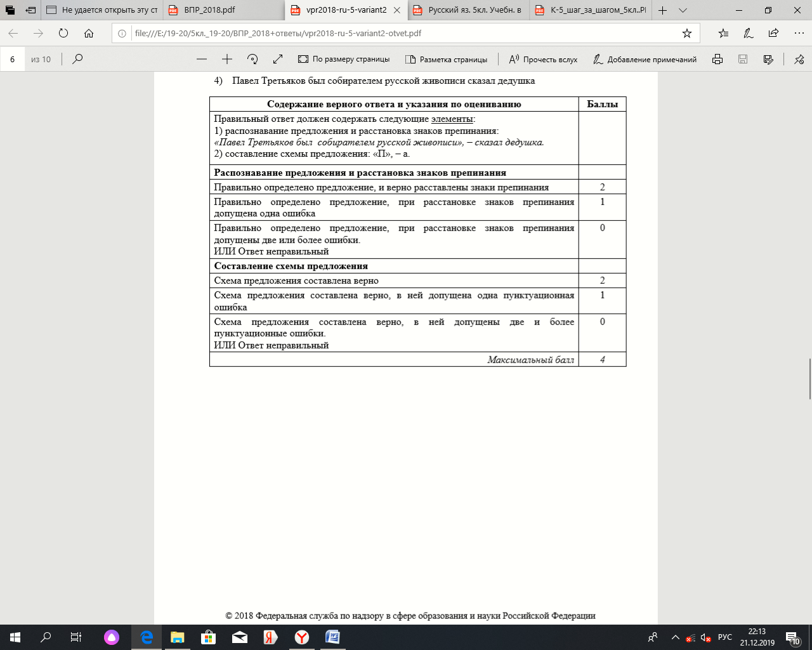Print the PDF document

[717, 59]
